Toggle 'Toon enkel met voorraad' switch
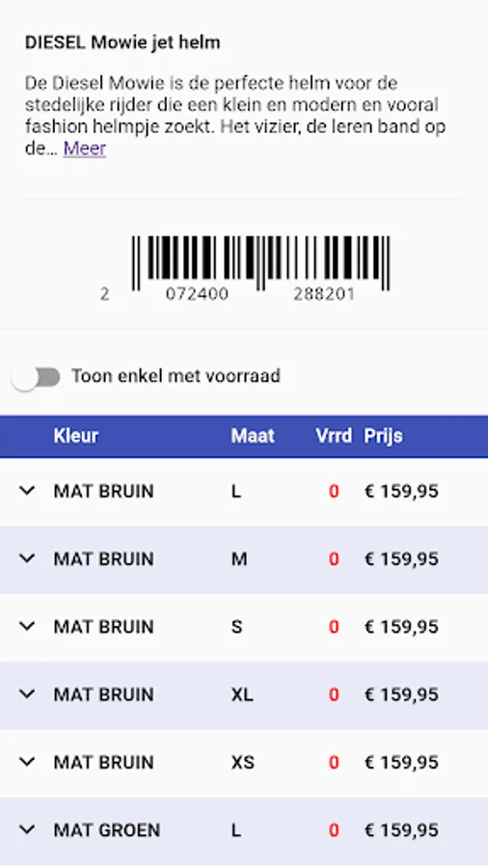 click(36, 377)
